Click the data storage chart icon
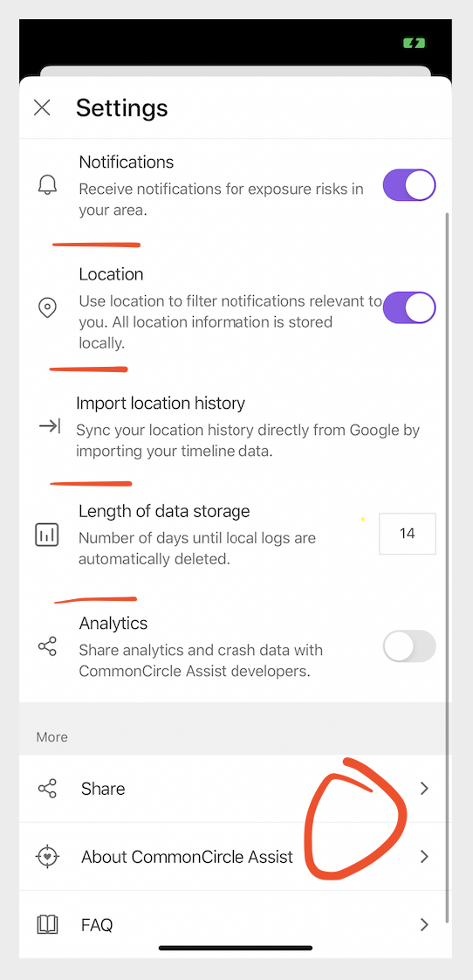 click(47, 535)
